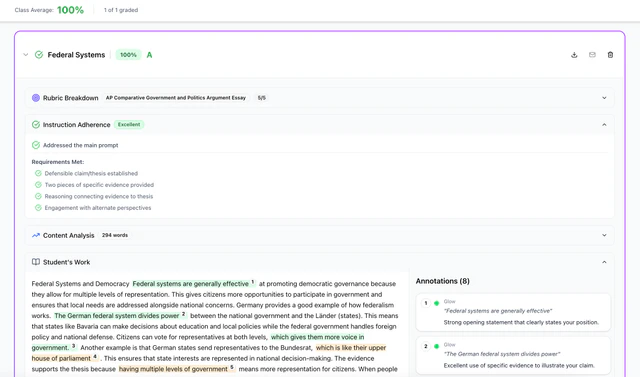The image size is (640, 377).
Task: Email the Federal Systems result
Action: pos(592,55)
